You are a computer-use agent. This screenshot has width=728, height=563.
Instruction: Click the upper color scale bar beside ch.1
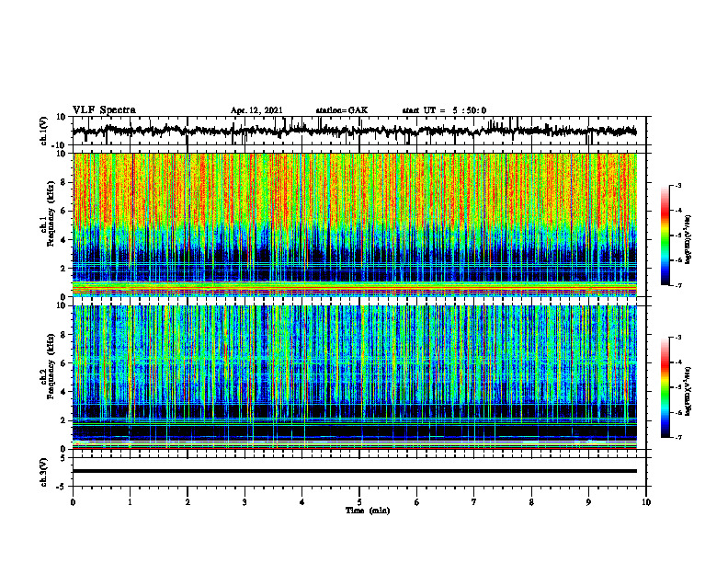point(665,236)
